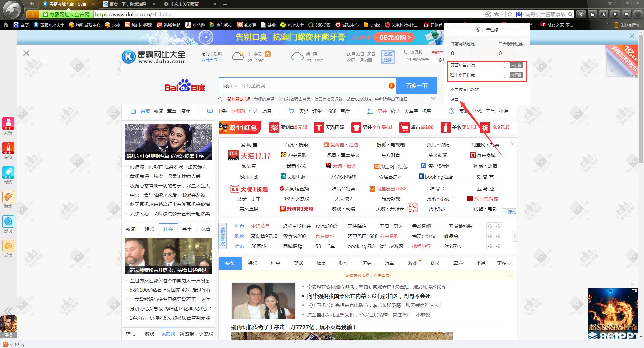Click the skin shirt icon in title bar
644x348 pixels.
[x=610, y=3]
